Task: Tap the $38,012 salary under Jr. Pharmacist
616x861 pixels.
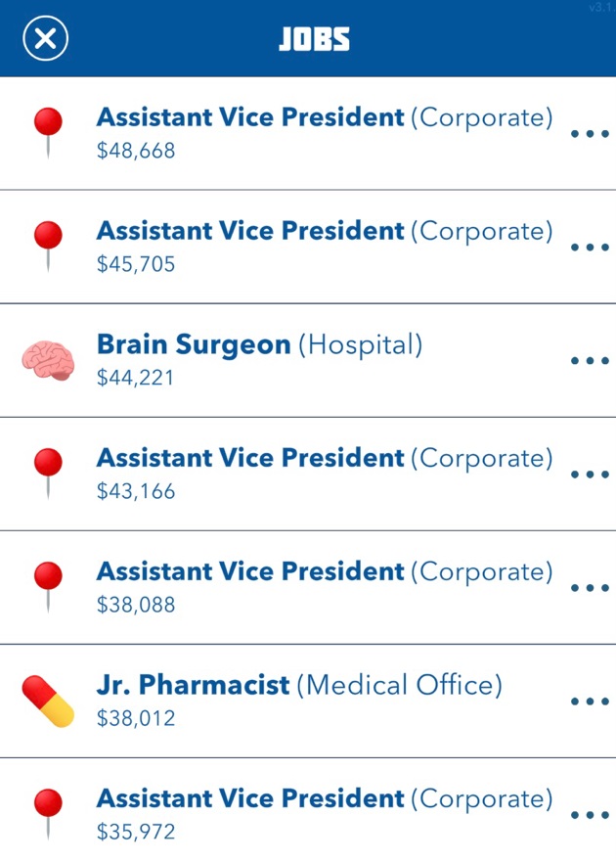Action: [x=136, y=718]
